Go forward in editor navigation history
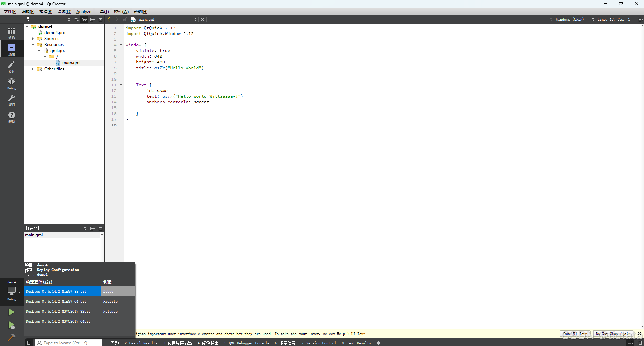 117,19
